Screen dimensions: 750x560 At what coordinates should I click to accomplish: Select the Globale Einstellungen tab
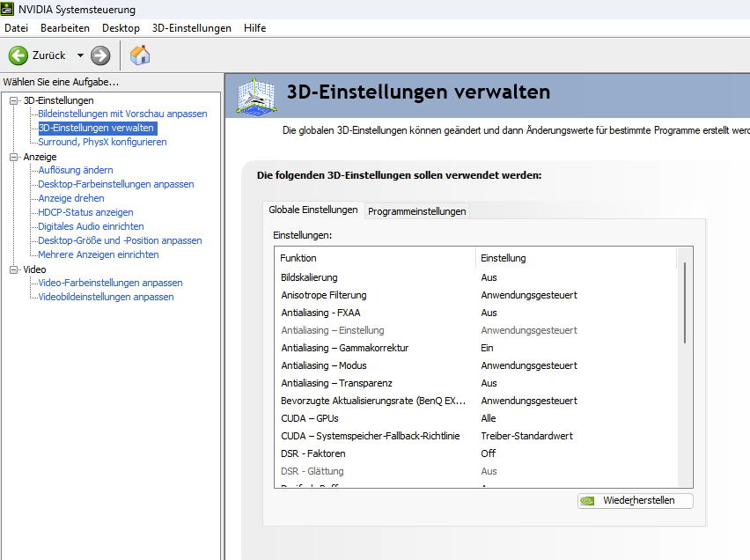[313, 210]
